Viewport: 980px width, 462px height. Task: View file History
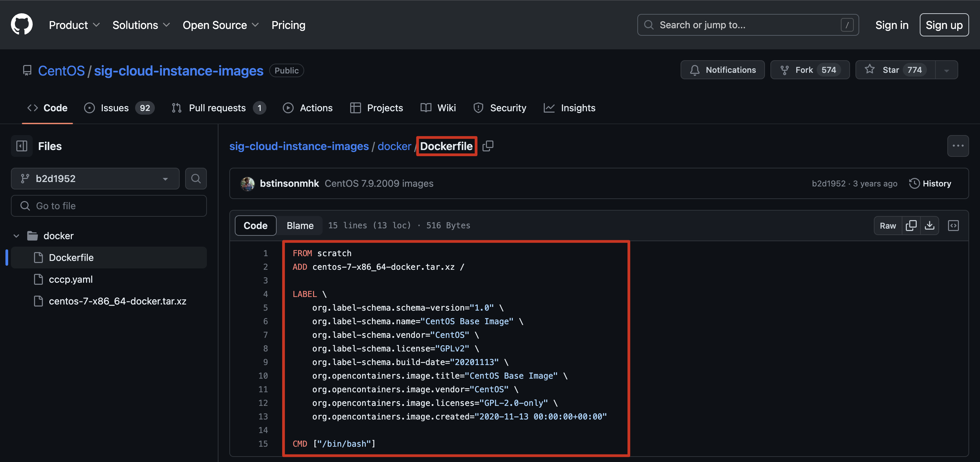pyautogui.click(x=930, y=184)
